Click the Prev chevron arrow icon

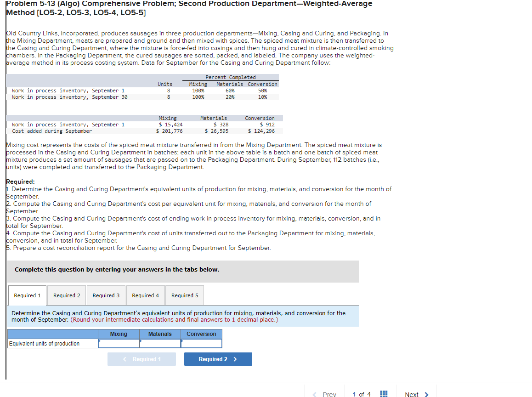pos(314,394)
